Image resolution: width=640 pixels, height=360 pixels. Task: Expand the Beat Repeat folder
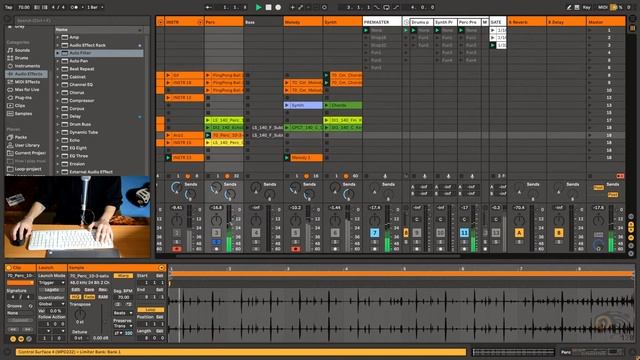[x=58, y=69]
